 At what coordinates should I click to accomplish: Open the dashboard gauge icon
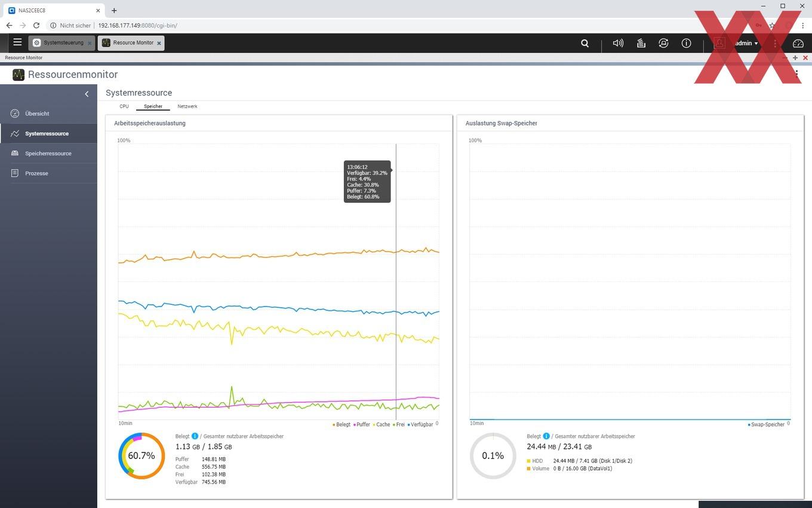pyautogui.click(x=798, y=43)
